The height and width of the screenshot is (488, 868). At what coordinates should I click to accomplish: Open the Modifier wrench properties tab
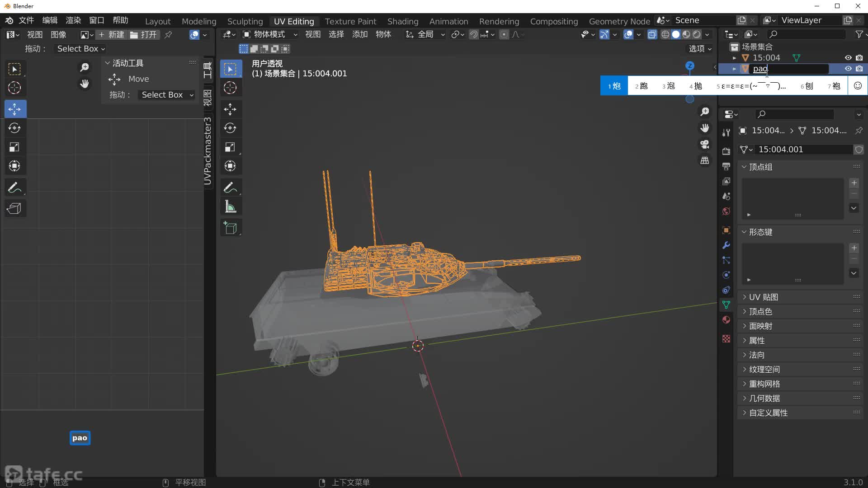pyautogui.click(x=726, y=245)
